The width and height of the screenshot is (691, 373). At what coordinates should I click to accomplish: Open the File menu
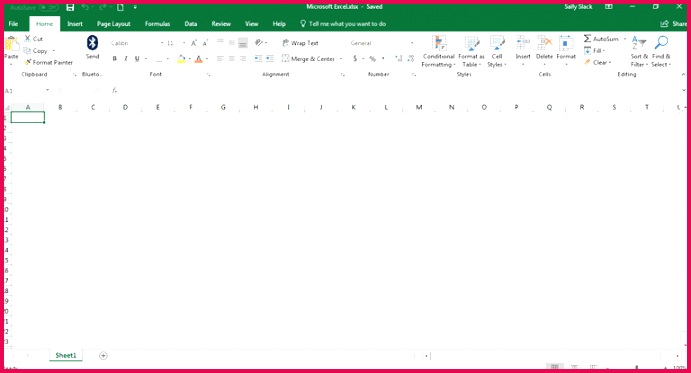13,24
